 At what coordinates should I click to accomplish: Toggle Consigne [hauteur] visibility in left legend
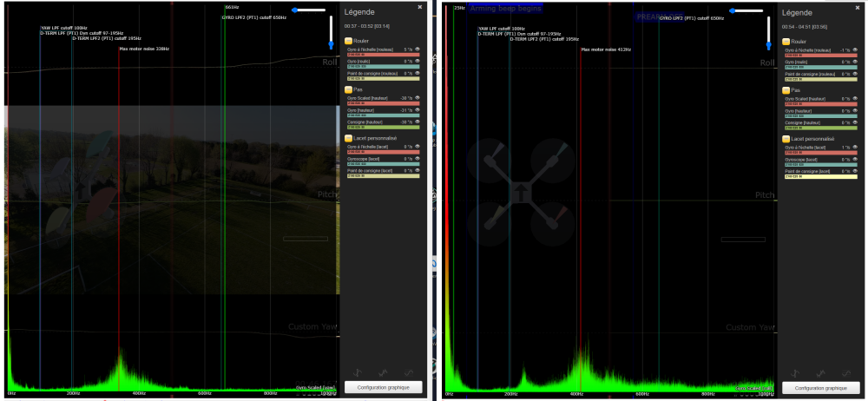[x=418, y=122]
